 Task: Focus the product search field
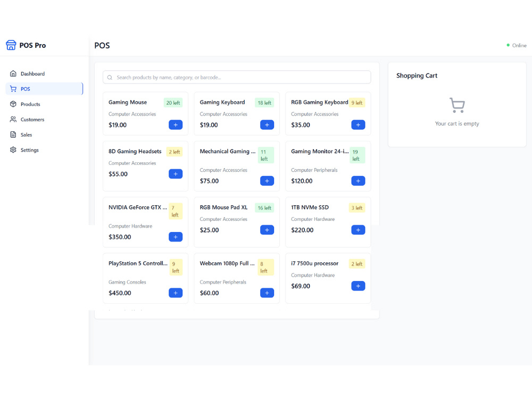tap(237, 77)
